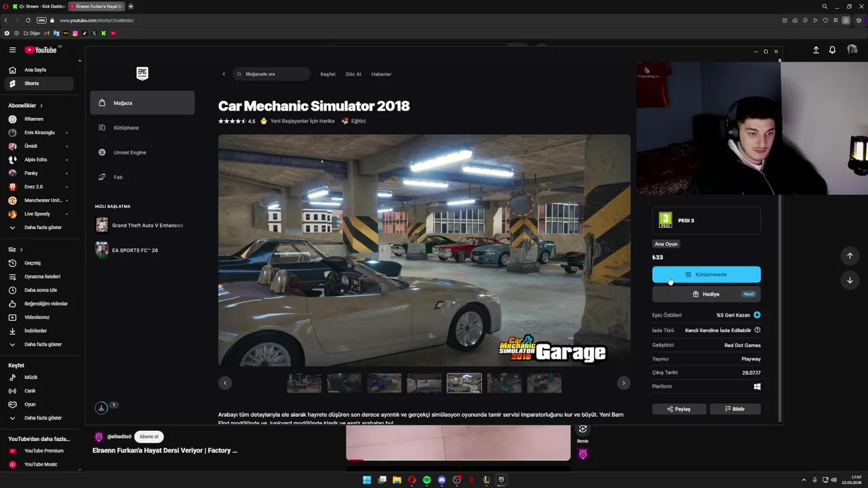This screenshot has width=868, height=488.
Task: Open YouTube Shorts in sidebar
Action: click(39, 83)
